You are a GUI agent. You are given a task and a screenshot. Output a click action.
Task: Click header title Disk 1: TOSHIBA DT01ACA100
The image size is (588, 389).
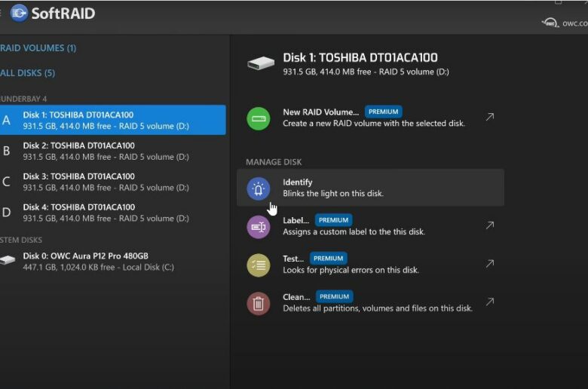(360, 58)
